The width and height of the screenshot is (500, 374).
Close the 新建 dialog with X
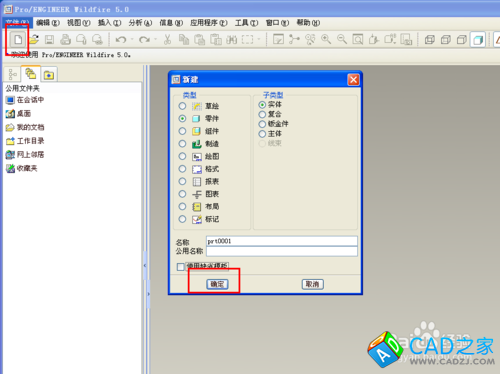tap(353, 80)
